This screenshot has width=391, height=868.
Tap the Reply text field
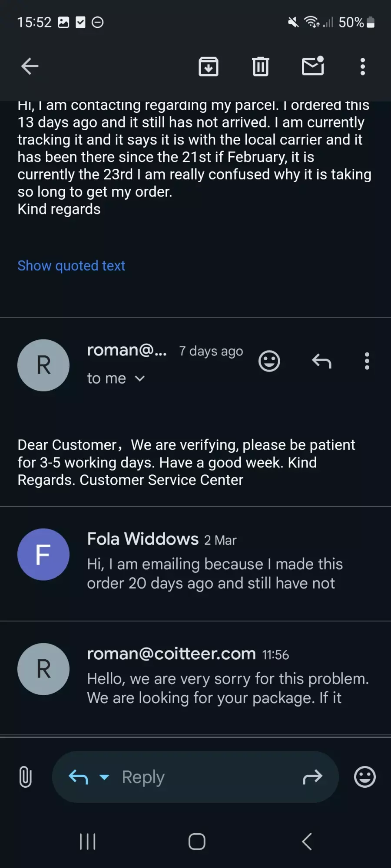(x=195, y=777)
